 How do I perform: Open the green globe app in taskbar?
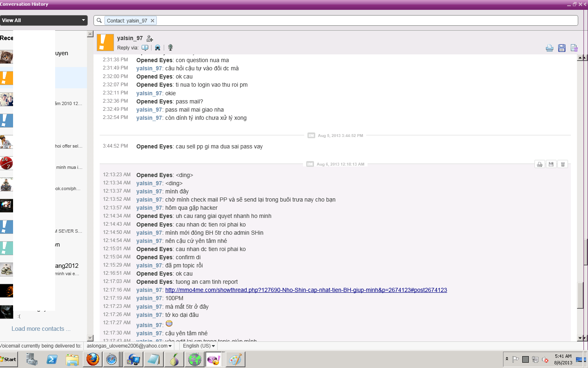click(195, 359)
